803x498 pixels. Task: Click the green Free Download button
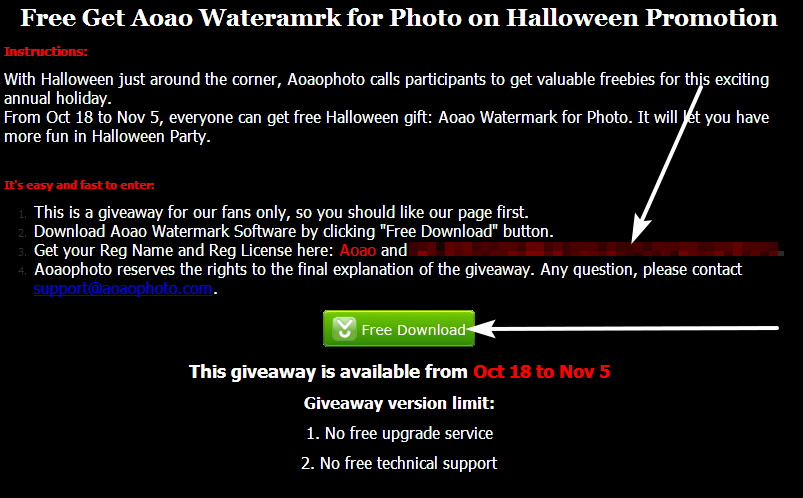(x=398, y=328)
